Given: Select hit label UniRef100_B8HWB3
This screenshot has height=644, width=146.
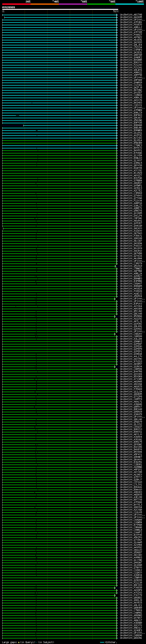Looking at the screenshot, I should coord(131,278).
